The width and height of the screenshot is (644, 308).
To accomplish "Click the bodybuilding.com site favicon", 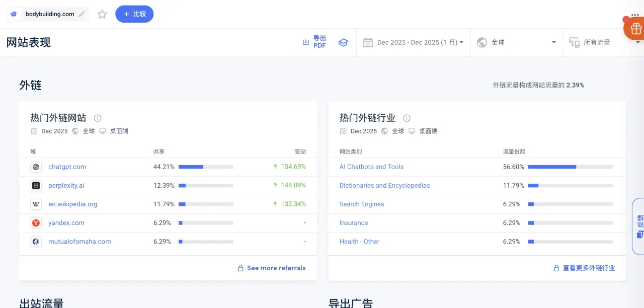I will pos(14,14).
